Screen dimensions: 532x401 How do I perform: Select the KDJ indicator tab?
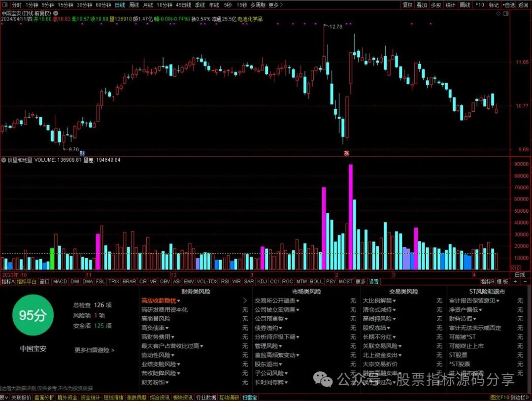click(x=262, y=282)
